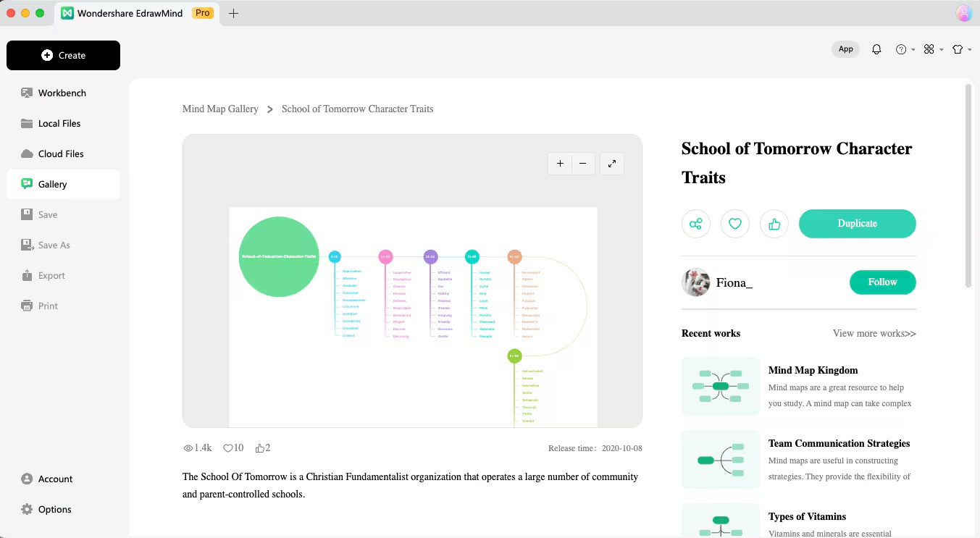Zoom out the mind map preview
Viewport: 980px width, 538px height.
[x=584, y=164]
